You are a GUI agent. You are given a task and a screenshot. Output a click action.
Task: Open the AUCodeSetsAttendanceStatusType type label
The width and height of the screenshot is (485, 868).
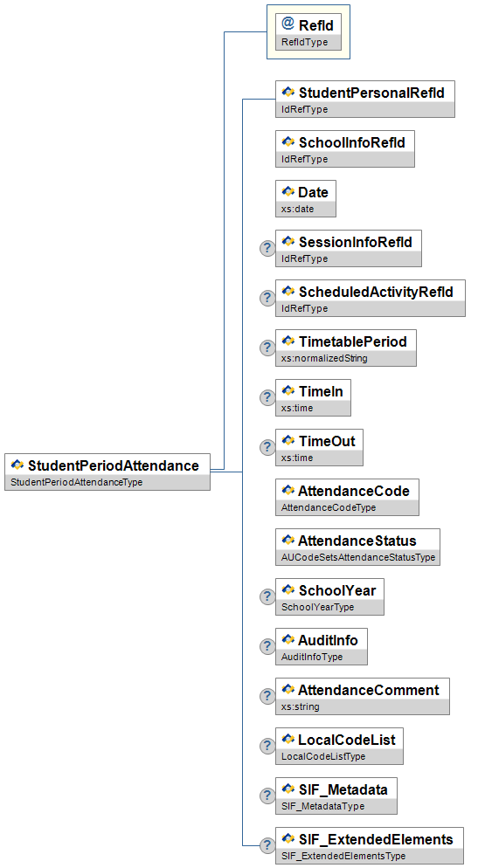[358, 557]
